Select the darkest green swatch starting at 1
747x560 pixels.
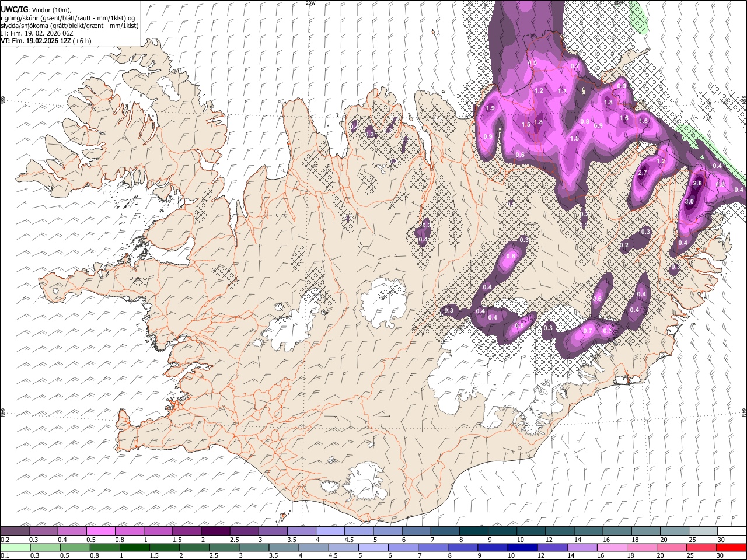(x=134, y=547)
